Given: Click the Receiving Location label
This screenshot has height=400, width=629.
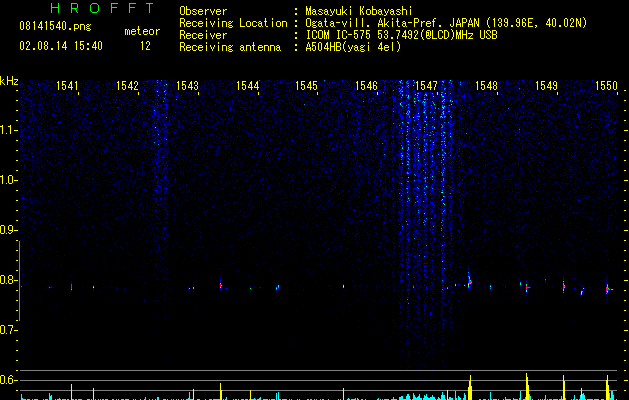Looking at the screenshot, I should 233,23.
